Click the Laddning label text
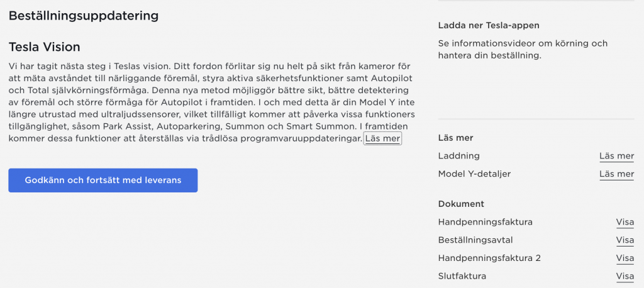Image resolution: width=644 pixels, height=288 pixels. click(x=458, y=156)
